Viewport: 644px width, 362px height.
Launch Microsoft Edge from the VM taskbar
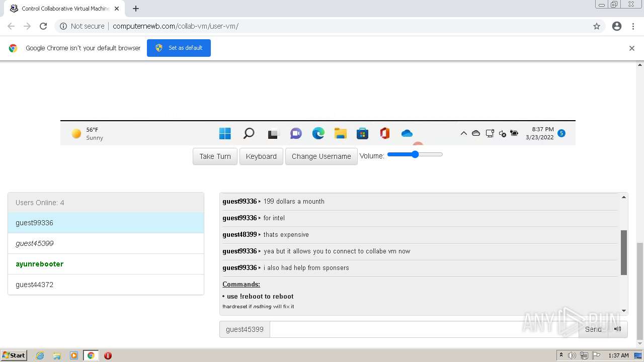(318, 133)
